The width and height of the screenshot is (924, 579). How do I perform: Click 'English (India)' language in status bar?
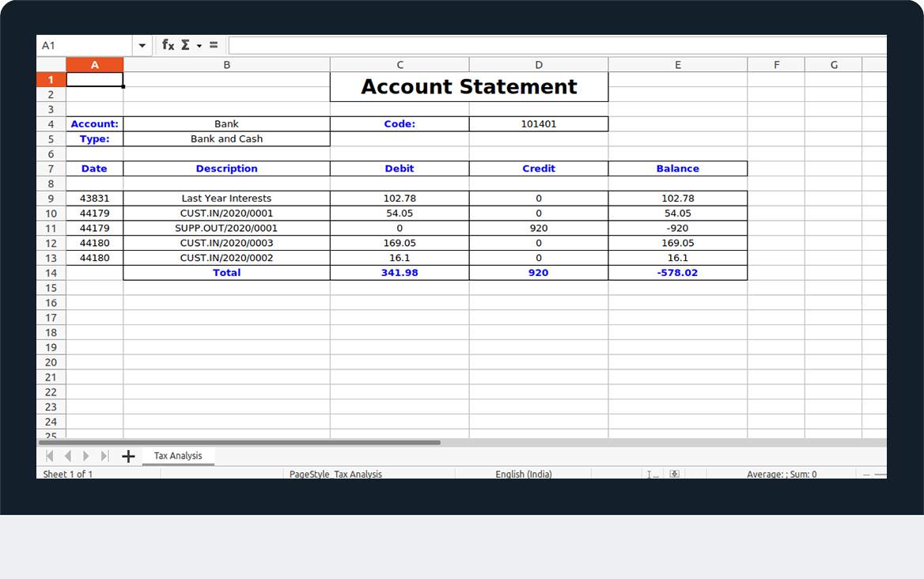[x=524, y=474]
